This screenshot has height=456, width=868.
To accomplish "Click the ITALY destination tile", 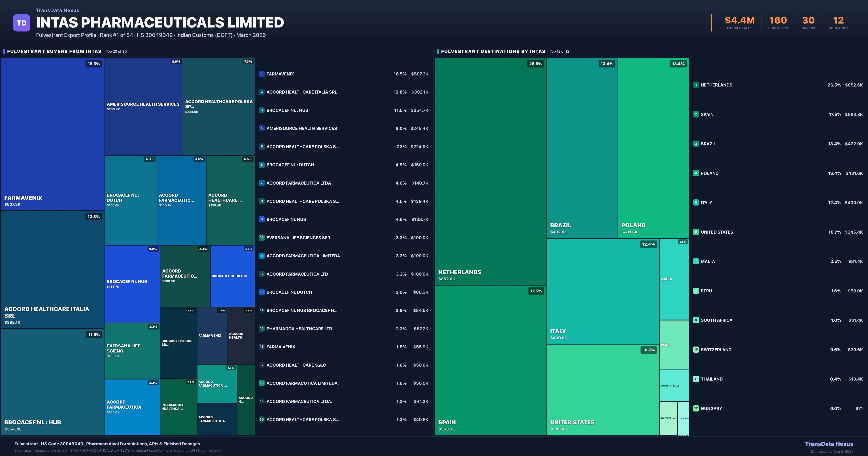I will 603,291.
